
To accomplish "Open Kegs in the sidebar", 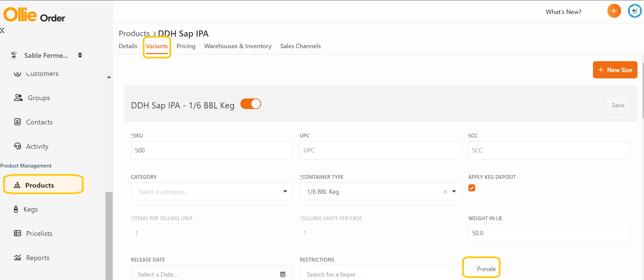I will coord(30,209).
